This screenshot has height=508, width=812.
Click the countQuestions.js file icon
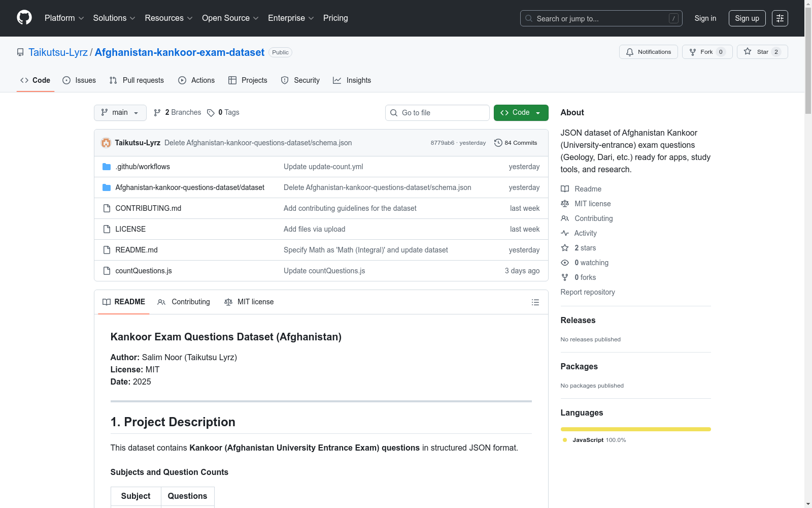[x=107, y=271]
